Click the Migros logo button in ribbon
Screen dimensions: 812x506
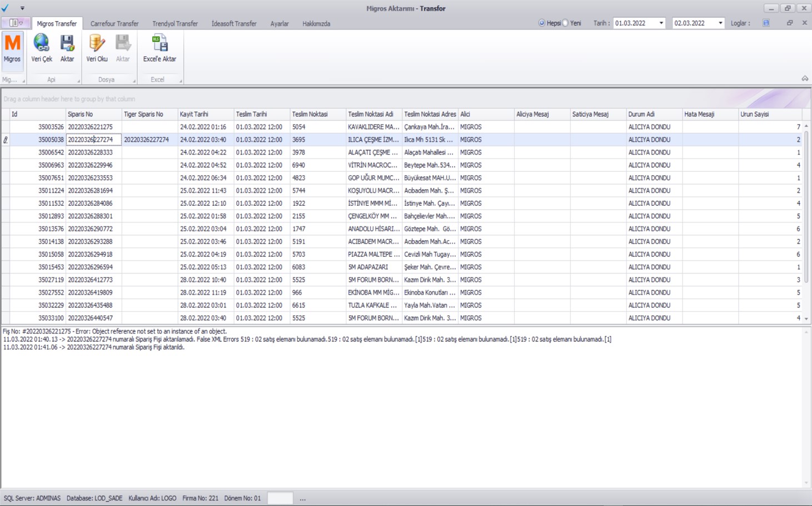pos(12,43)
